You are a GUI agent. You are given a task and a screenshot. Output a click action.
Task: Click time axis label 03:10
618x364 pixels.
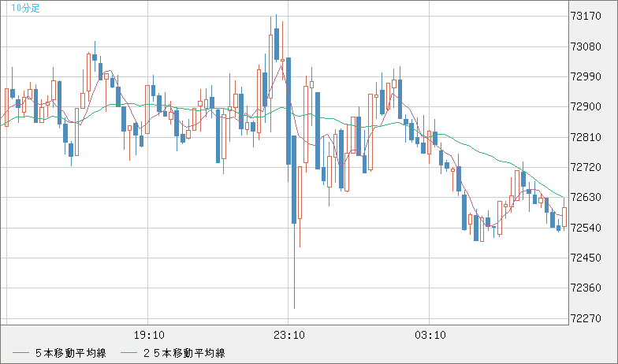[x=430, y=336]
